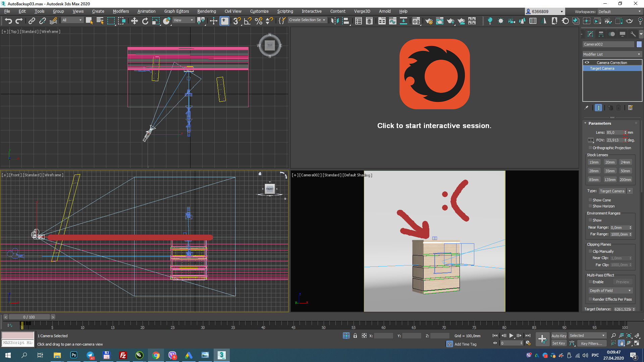The image size is (644, 362).
Task: Activate the Select and Scale tool
Action: pos(156,21)
